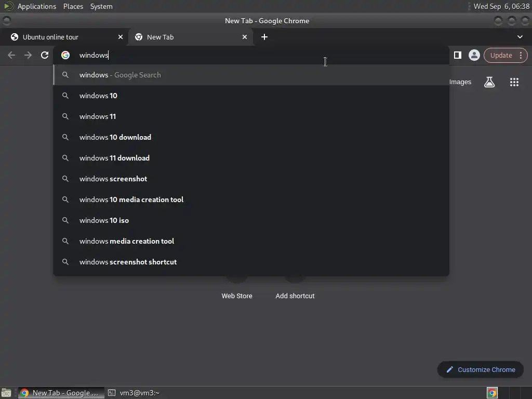Expand the tab search chevron
Viewport: 532px width, 399px height.
pos(520,37)
